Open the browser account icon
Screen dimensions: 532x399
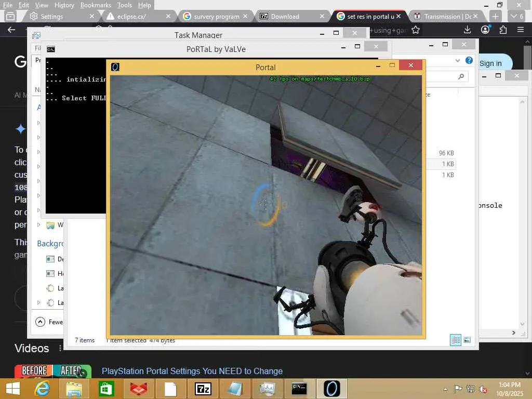(486, 30)
